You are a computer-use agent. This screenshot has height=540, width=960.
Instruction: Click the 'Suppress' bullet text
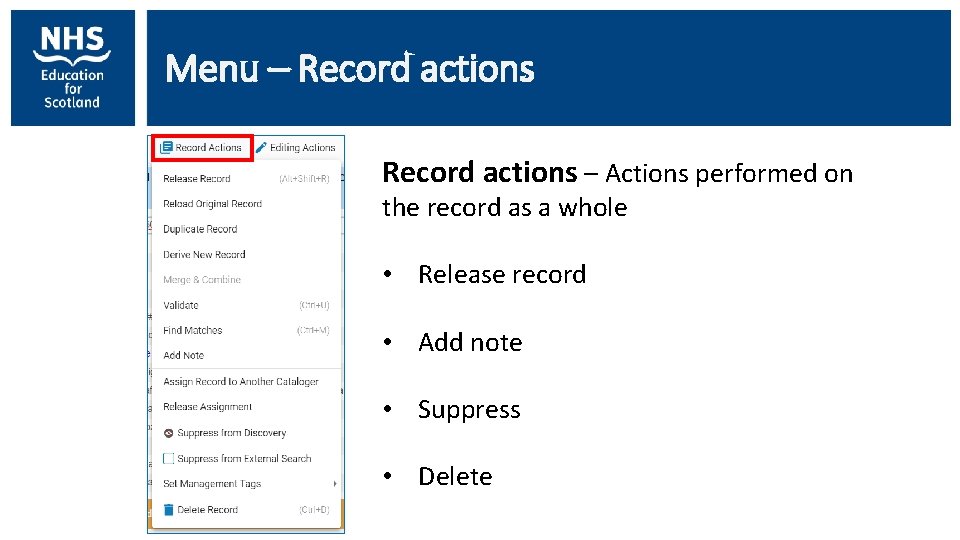click(x=469, y=410)
